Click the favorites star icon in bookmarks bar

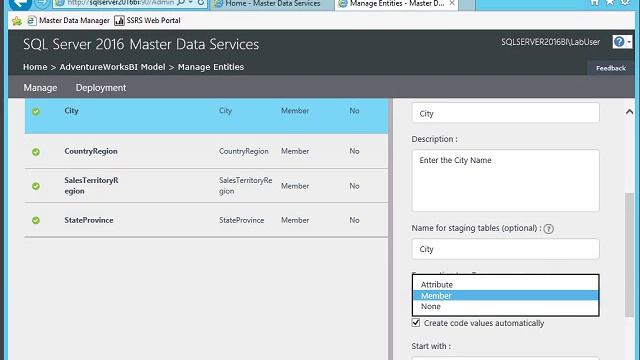[x=17, y=20]
